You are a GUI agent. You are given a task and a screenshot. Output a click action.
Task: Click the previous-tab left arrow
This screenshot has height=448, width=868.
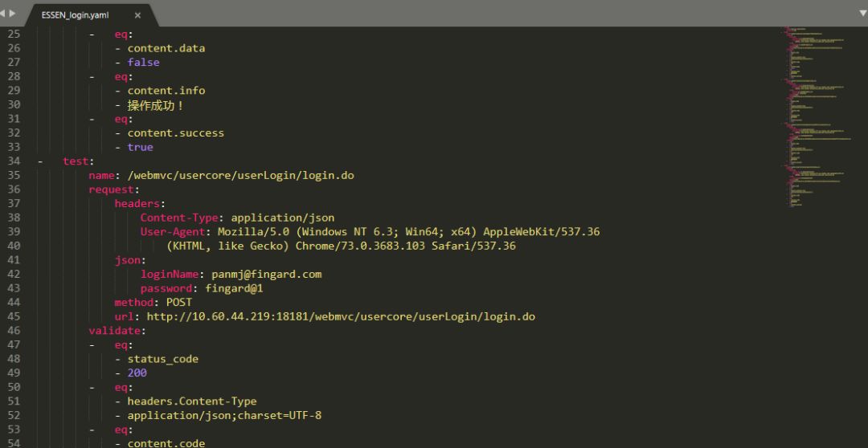[x=3, y=14]
